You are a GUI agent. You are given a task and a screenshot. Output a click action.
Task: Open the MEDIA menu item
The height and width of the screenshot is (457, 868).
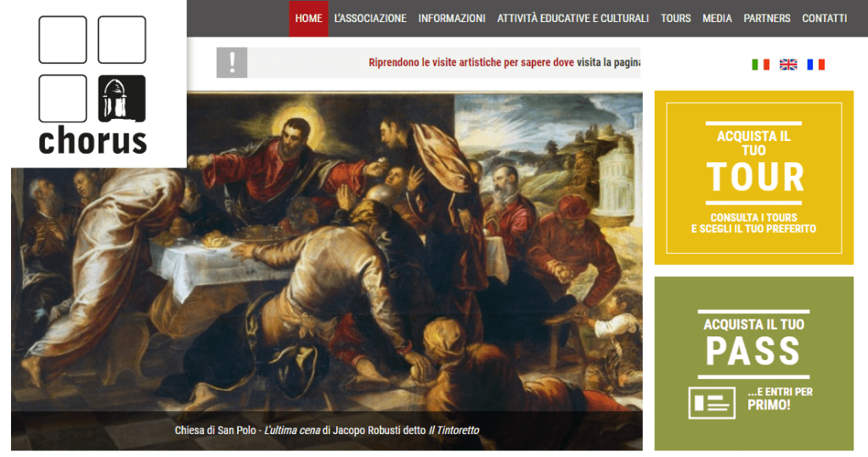(x=717, y=19)
